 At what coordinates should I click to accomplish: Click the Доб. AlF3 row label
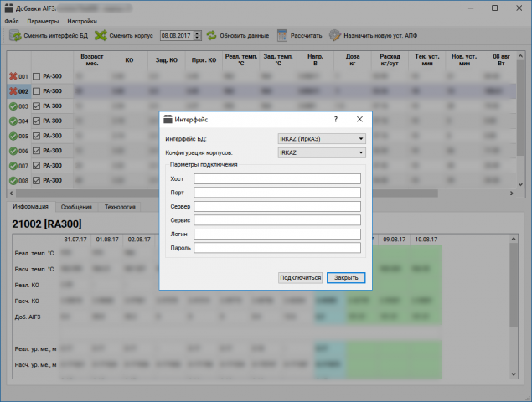(28, 317)
